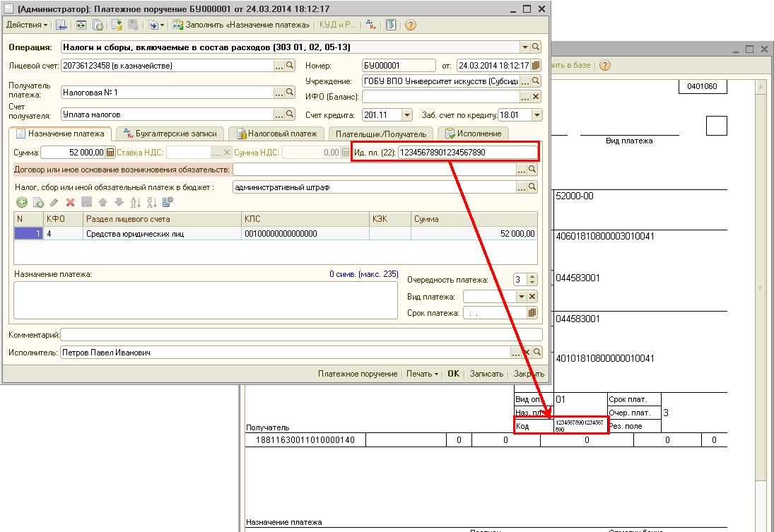774x532 pixels.
Task: Open the calculator next to Сумма field
Action: 110,152
